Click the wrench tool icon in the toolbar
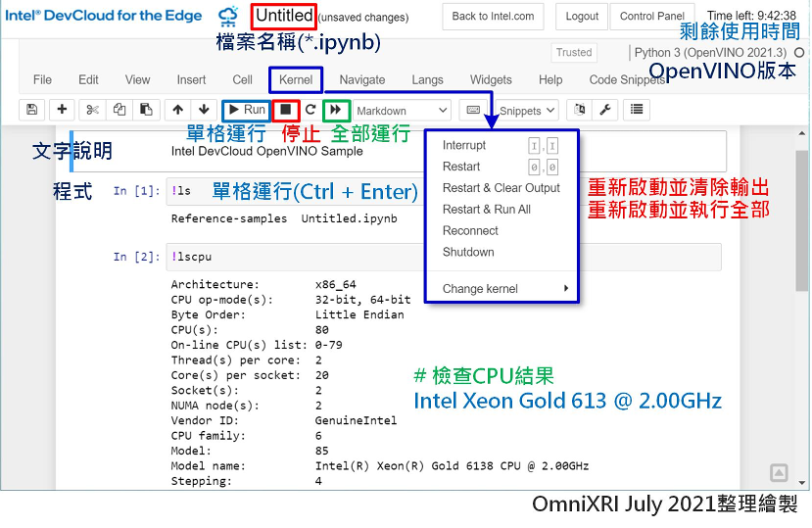 point(605,110)
